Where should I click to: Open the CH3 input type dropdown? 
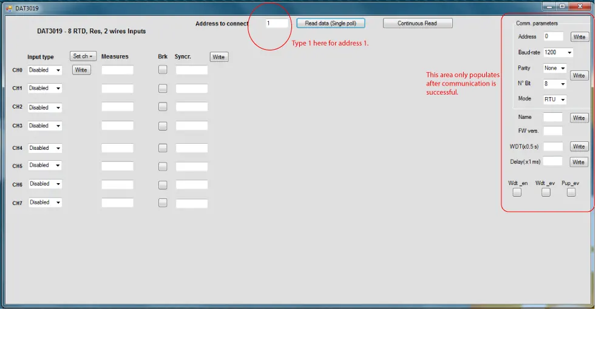pos(45,126)
